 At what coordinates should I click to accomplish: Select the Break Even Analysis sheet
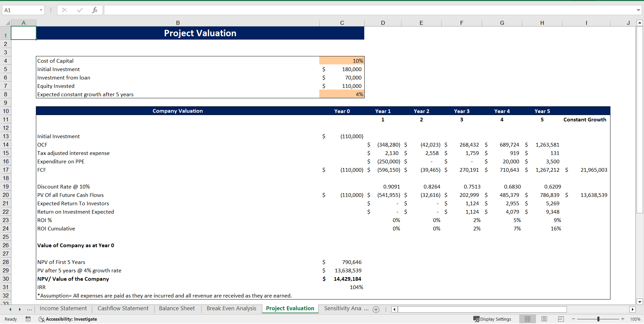pyautogui.click(x=231, y=309)
